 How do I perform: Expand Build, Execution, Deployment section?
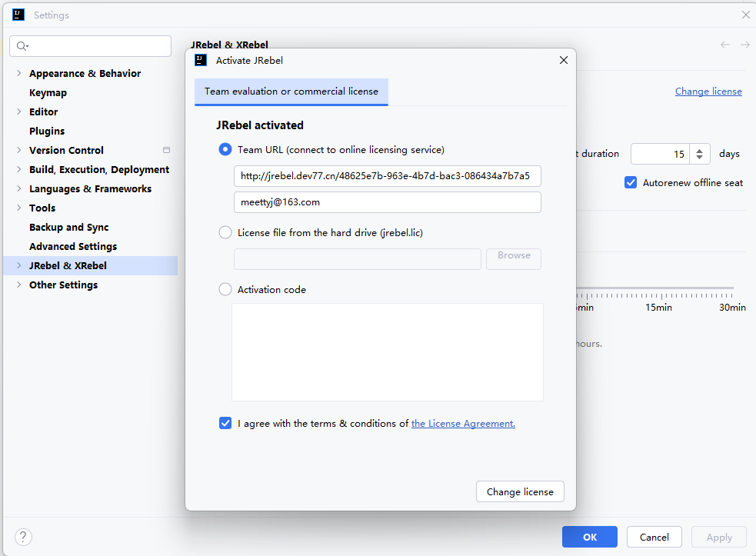18,170
